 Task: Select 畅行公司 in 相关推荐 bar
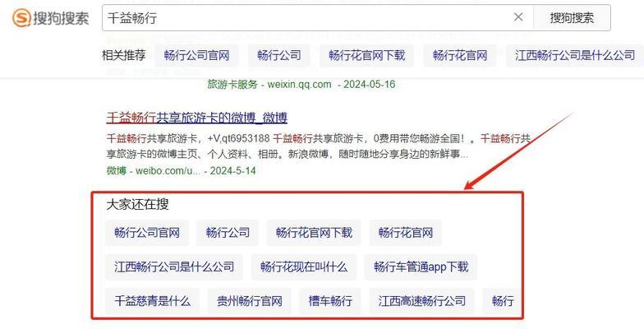tap(279, 56)
